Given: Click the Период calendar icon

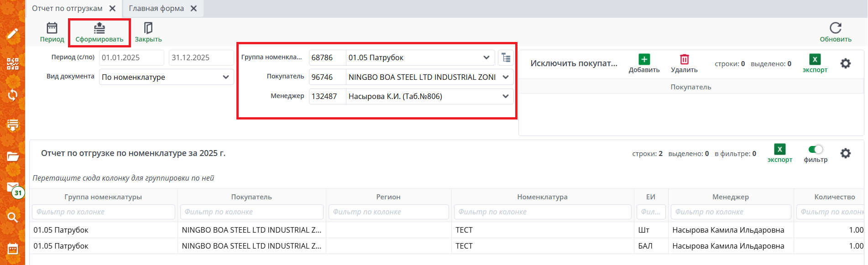Looking at the screenshot, I should pyautogui.click(x=52, y=28).
